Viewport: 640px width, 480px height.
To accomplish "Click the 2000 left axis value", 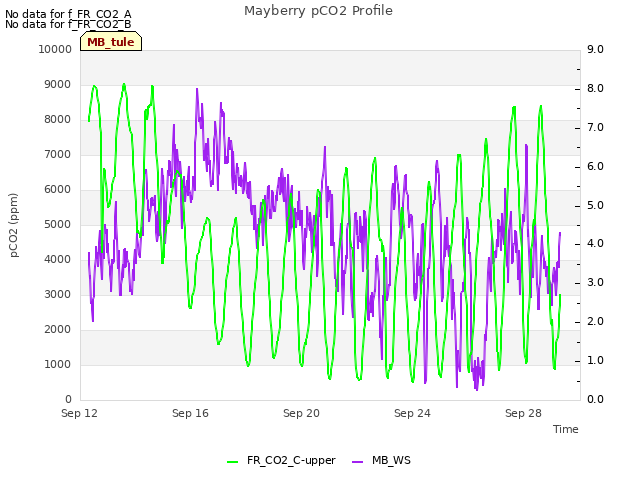I will [58, 329].
